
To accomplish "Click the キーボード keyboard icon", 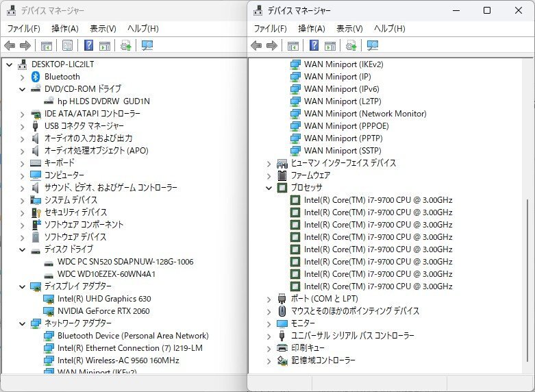I will [x=36, y=163].
